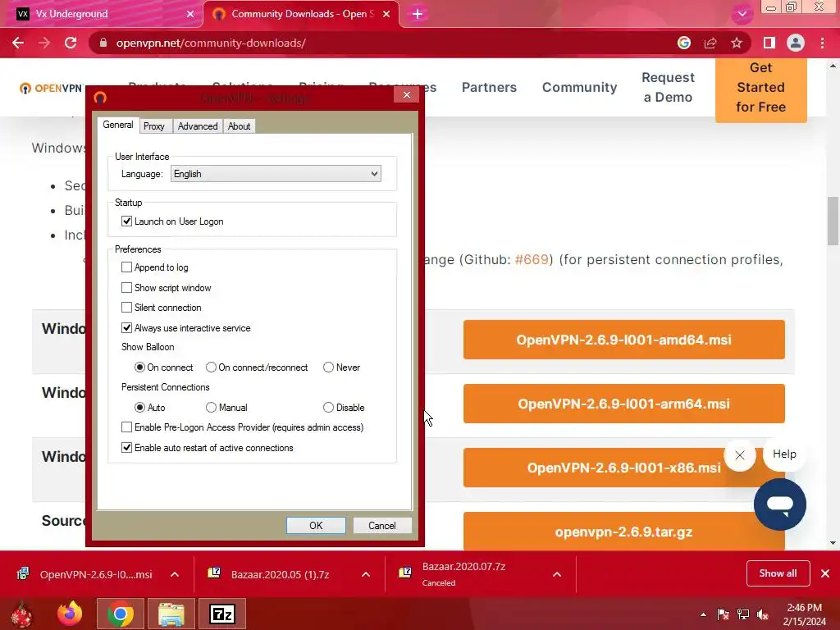
Task: Switch to Vx Underground tab
Action: click(102, 14)
